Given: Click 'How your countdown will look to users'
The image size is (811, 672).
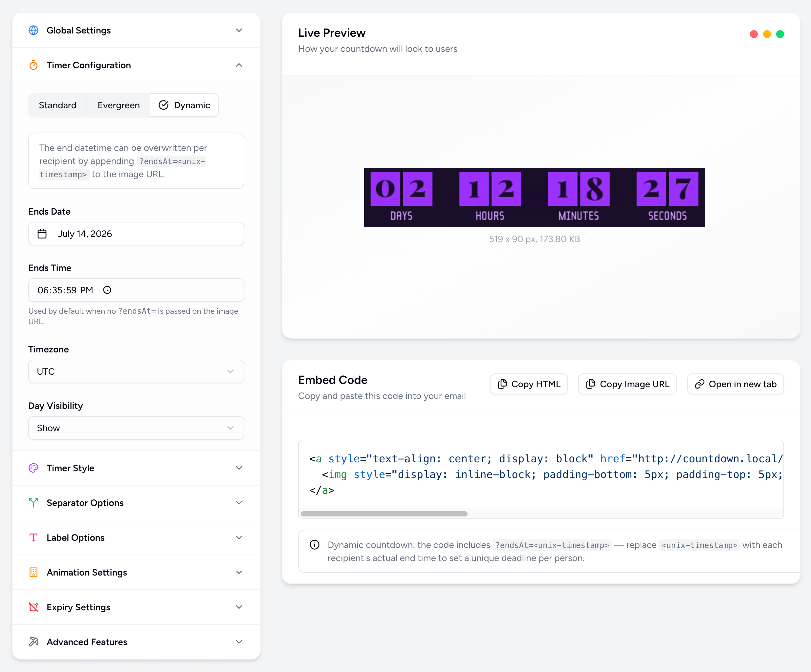Looking at the screenshot, I should click(x=378, y=49).
